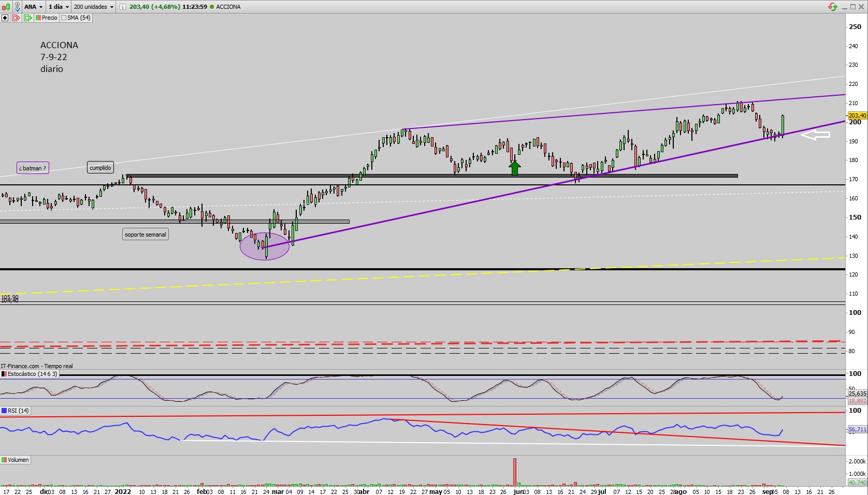Image resolution: width=868 pixels, height=495 pixels.
Task: Click the 56,711 RSI value tag
Action: [x=858, y=429]
